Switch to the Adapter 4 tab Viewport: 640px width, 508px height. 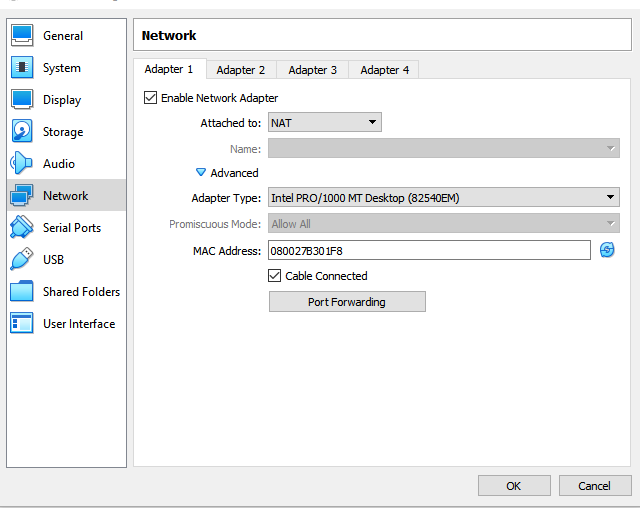(385, 70)
